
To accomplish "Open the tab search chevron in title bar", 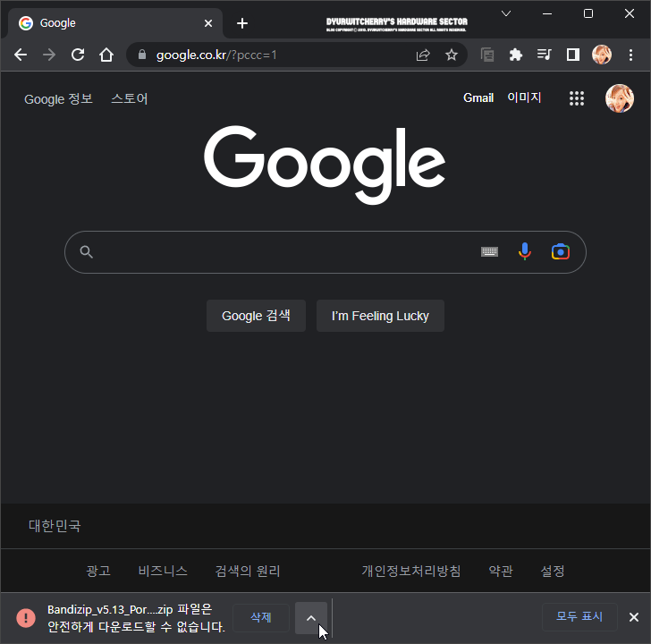I will tap(506, 13).
